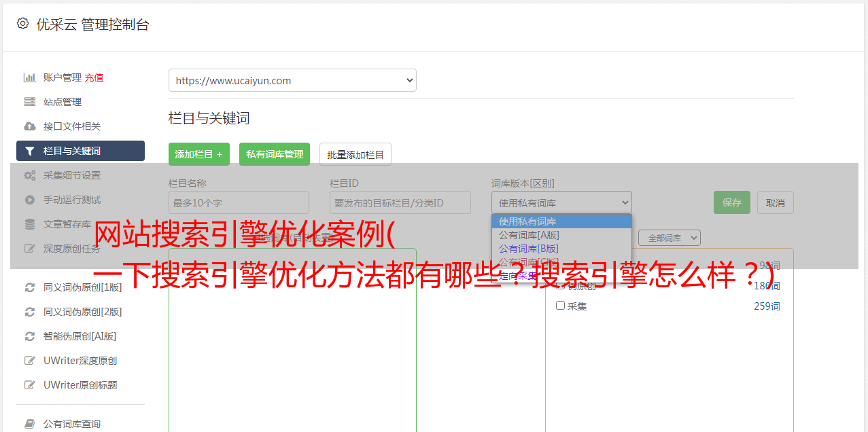Click the refresh icon for 同义词伪原创[1版]
This screenshot has height=432, width=868.
click(30, 287)
